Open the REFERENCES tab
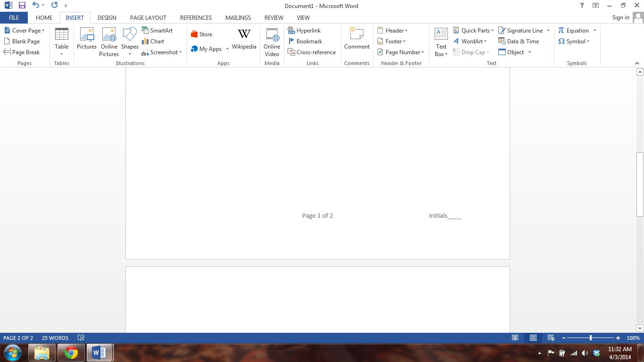This screenshot has height=362, width=644. (196, 17)
